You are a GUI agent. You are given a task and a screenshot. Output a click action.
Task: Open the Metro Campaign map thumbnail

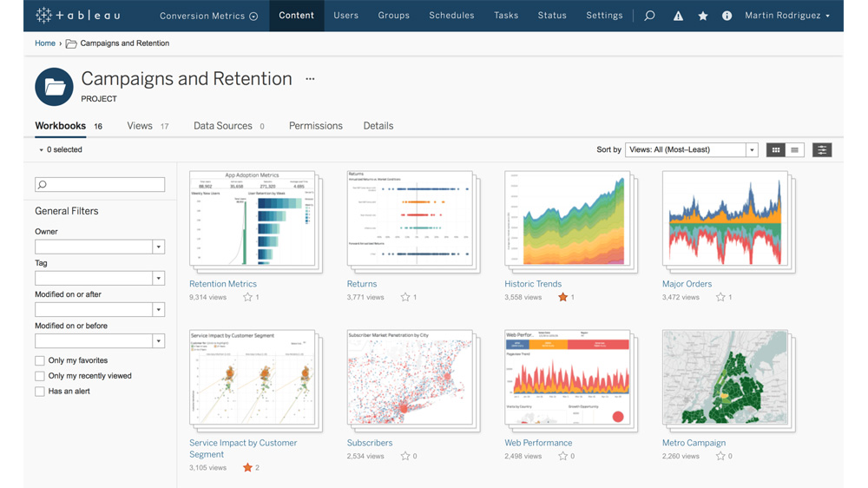725,378
